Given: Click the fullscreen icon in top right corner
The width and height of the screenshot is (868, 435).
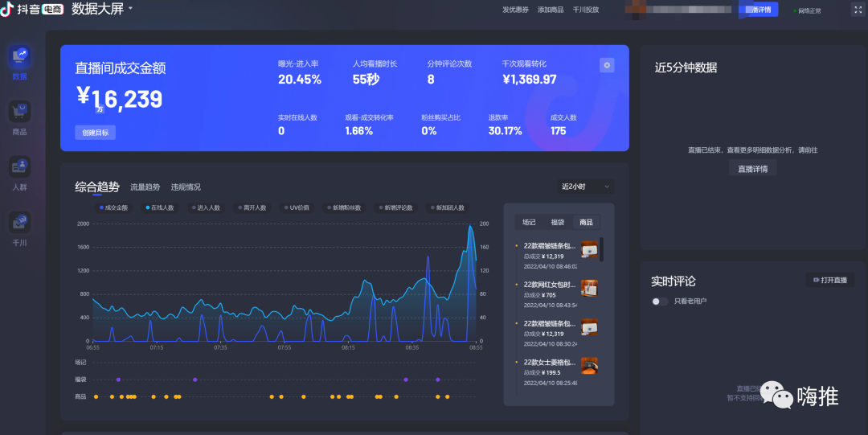Looking at the screenshot, I should (x=858, y=10).
